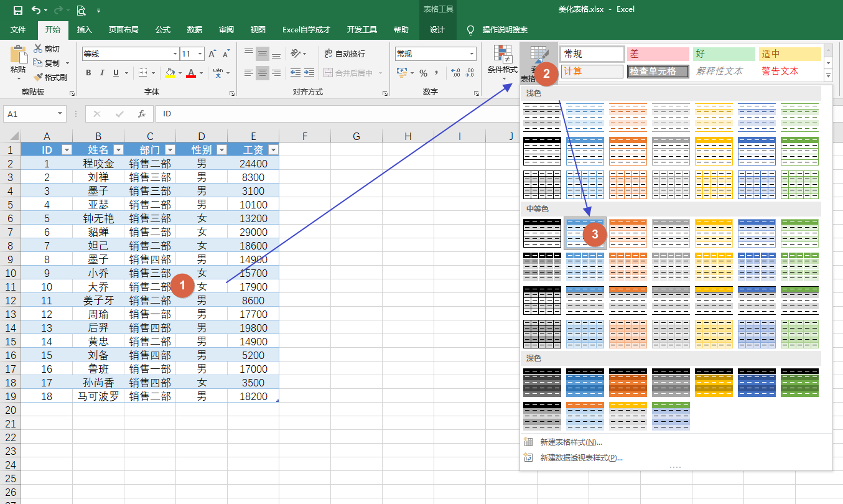Open the font size dropdown showing 11
Image resolution: width=843 pixels, height=504 pixels.
[200, 54]
